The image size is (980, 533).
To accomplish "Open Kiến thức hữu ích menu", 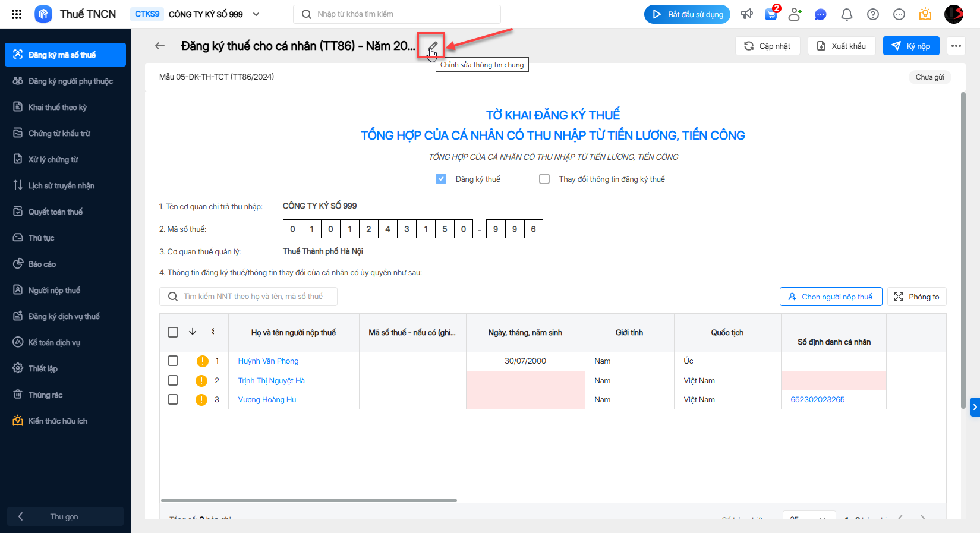I will (65, 421).
